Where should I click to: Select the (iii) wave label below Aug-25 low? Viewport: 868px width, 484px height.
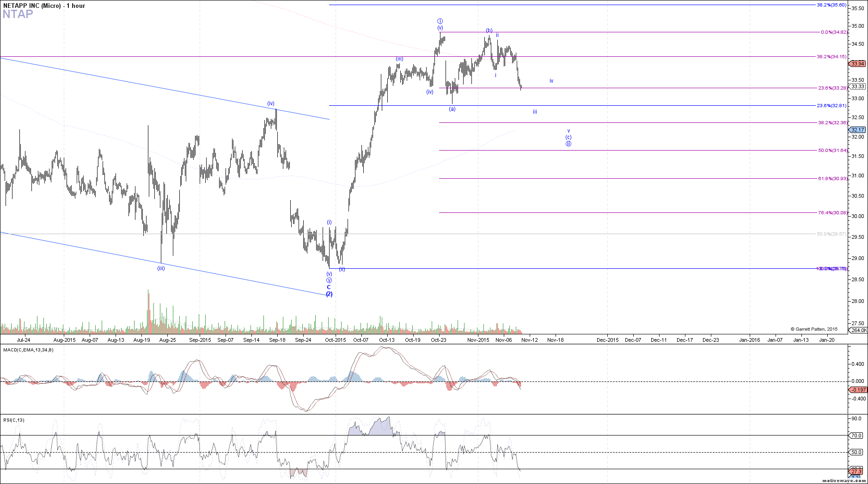161,268
